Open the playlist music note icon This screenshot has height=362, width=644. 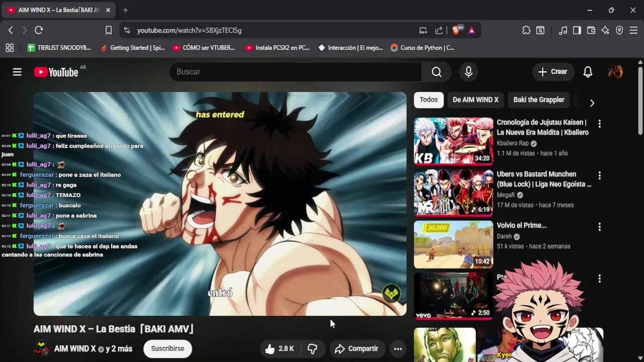[563, 30]
